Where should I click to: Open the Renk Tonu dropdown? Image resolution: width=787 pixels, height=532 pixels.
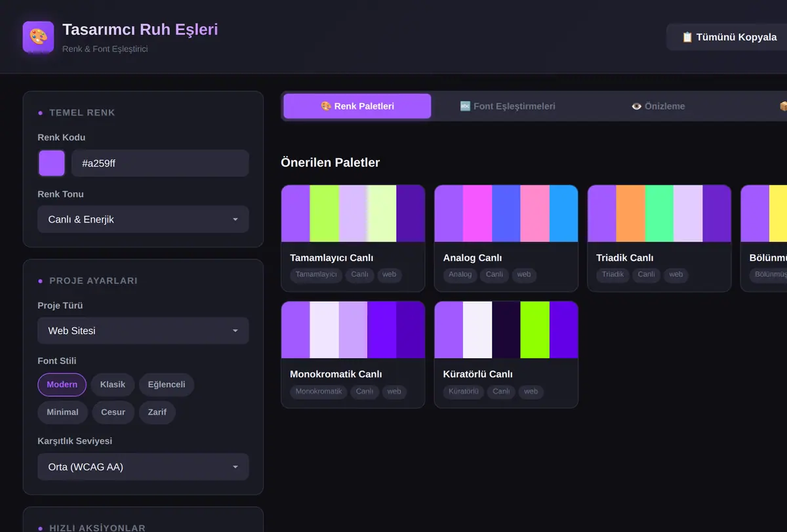pyautogui.click(x=143, y=219)
